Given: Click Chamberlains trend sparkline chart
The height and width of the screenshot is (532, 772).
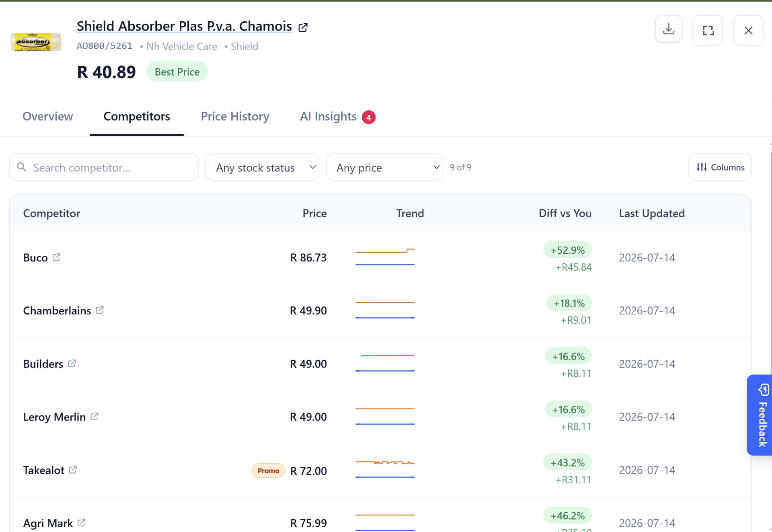Looking at the screenshot, I should [385, 310].
